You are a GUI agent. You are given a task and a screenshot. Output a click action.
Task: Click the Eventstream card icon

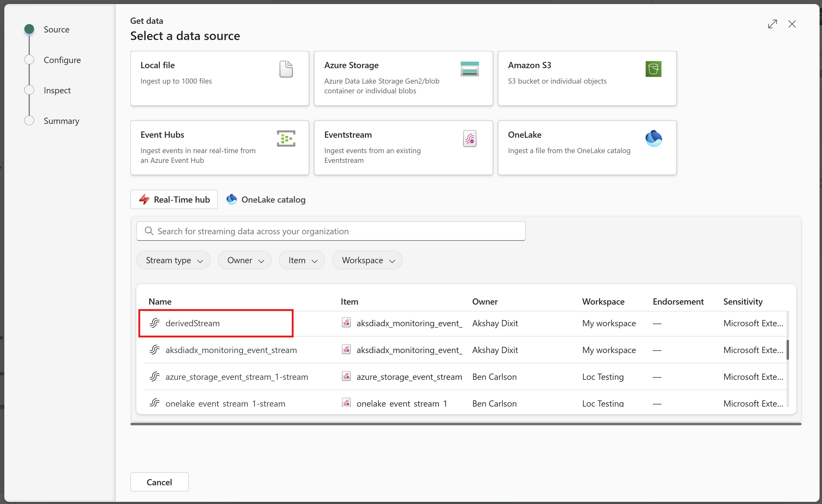[x=469, y=139]
